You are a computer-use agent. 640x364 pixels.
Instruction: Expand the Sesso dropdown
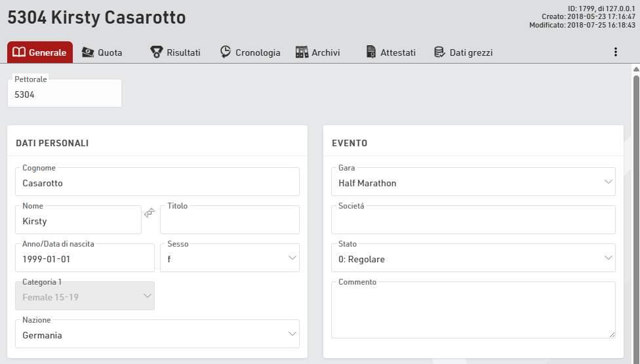point(292,258)
